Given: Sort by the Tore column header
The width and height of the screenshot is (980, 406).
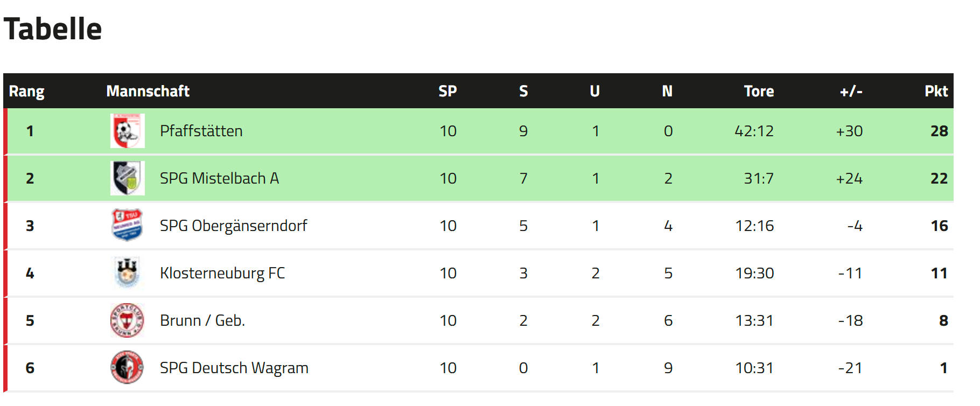Looking at the screenshot, I should [759, 91].
